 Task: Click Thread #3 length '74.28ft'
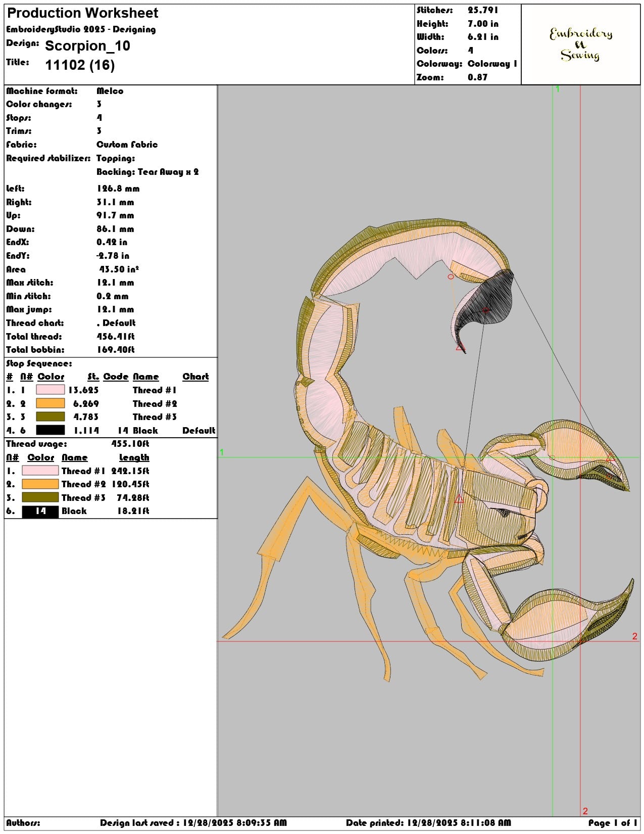tap(133, 498)
